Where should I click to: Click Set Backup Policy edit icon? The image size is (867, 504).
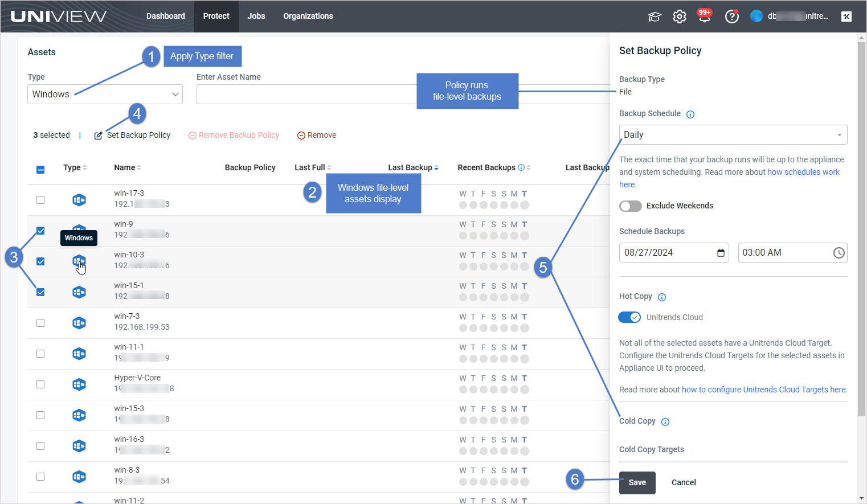pyautogui.click(x=99, y=136)
